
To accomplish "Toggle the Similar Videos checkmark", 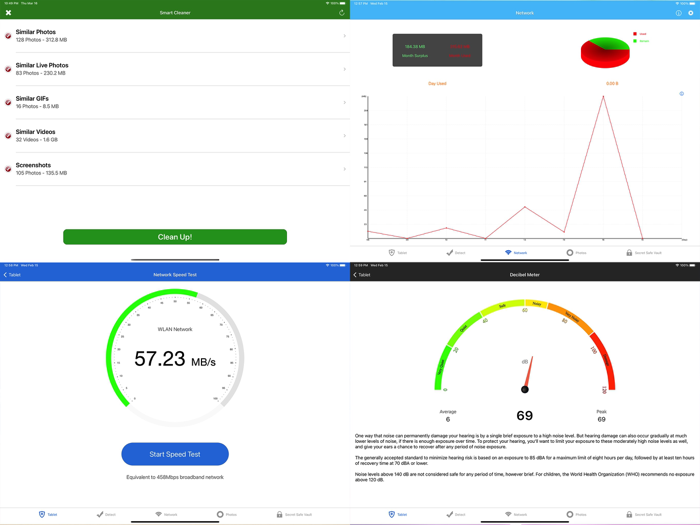I will click(x=8, y=136).
